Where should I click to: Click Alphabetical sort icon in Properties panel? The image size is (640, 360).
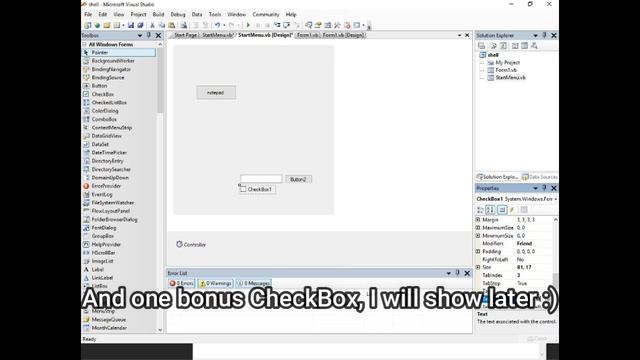tap(490, 210)
